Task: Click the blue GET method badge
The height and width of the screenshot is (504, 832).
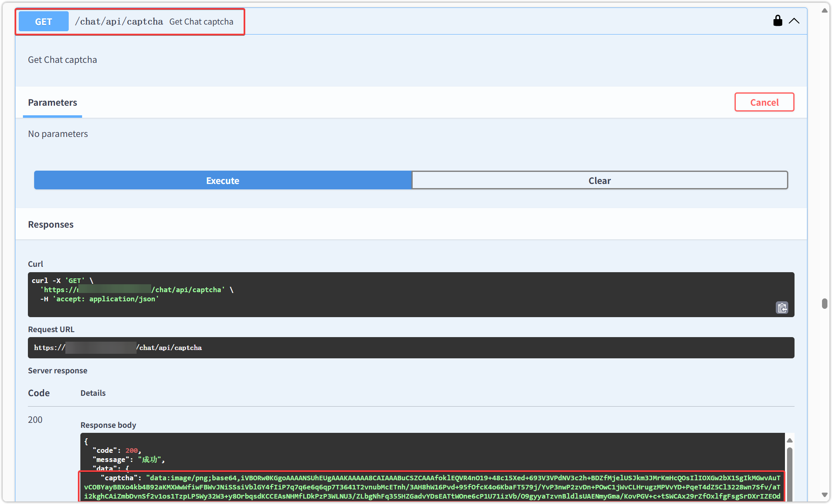Action: [x=44, y=22]
